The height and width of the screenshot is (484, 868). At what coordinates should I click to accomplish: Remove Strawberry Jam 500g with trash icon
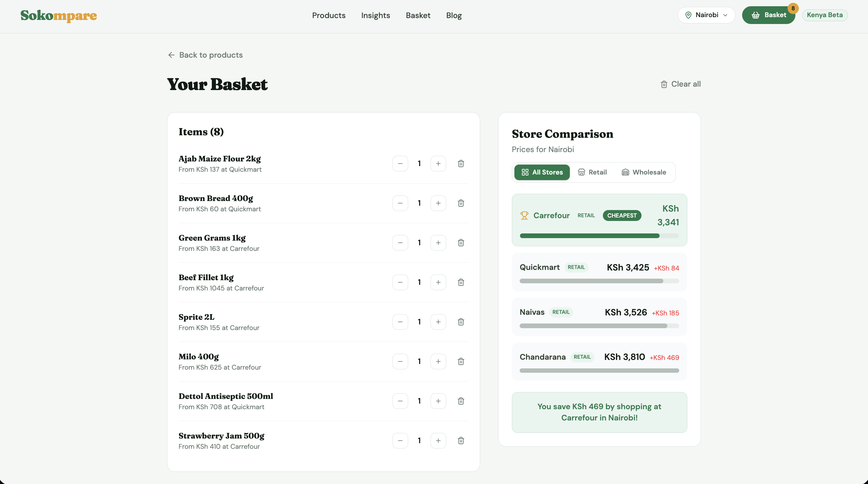tap(460, 440)
